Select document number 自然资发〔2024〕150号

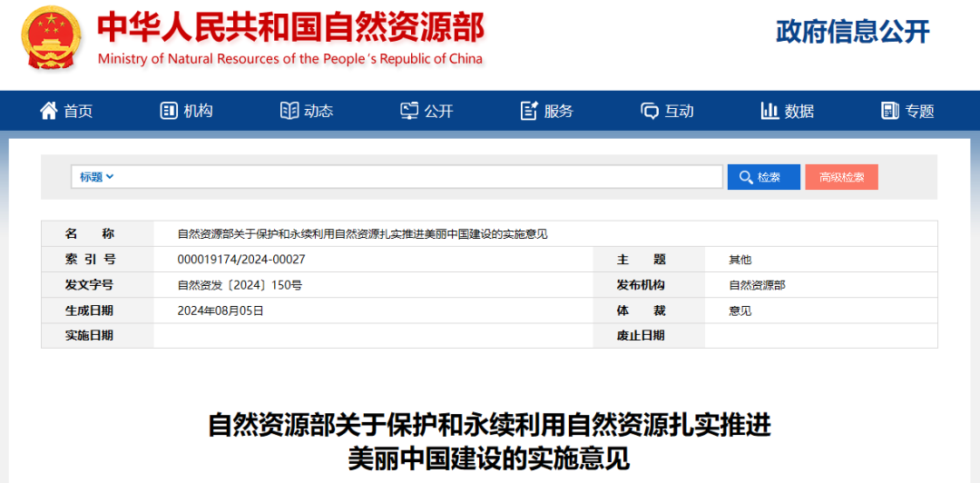(x=240, y=285)
